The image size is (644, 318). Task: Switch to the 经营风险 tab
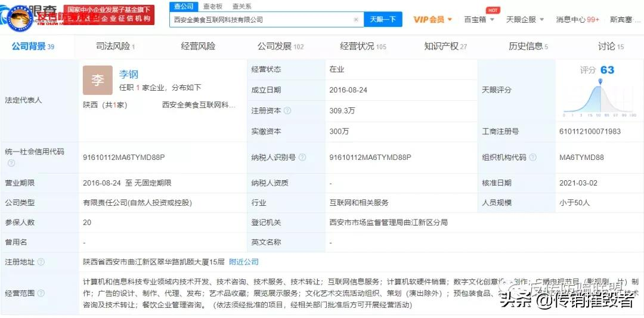coord(198,47)
